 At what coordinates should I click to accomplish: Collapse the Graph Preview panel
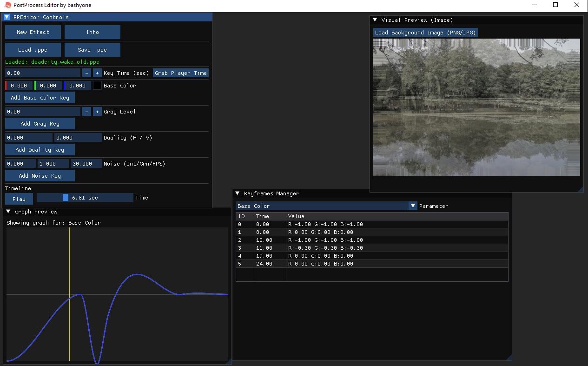[x=8, y=212]
